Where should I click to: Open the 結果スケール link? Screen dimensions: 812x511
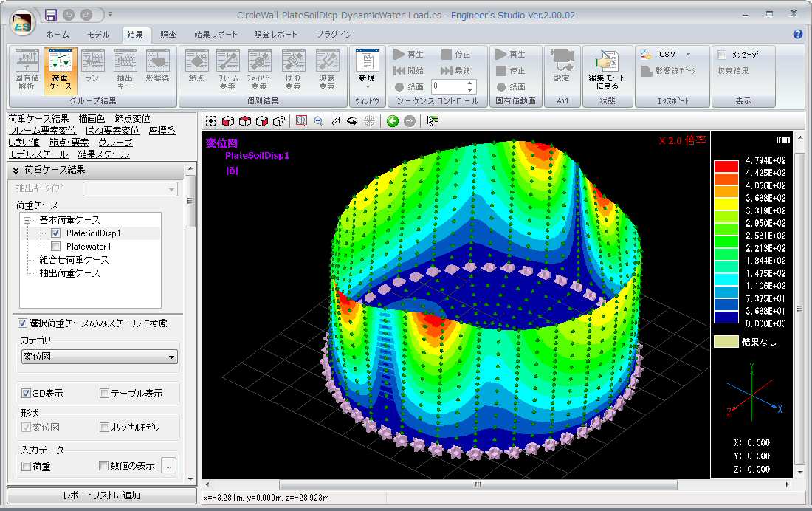(103, 154)
